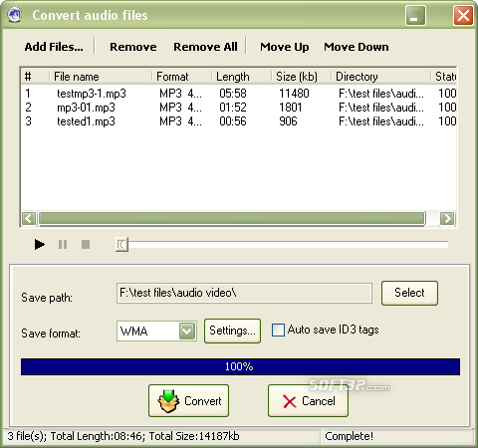Click the # column header
This screenshot has width=478, height=448.
(35, 77)
